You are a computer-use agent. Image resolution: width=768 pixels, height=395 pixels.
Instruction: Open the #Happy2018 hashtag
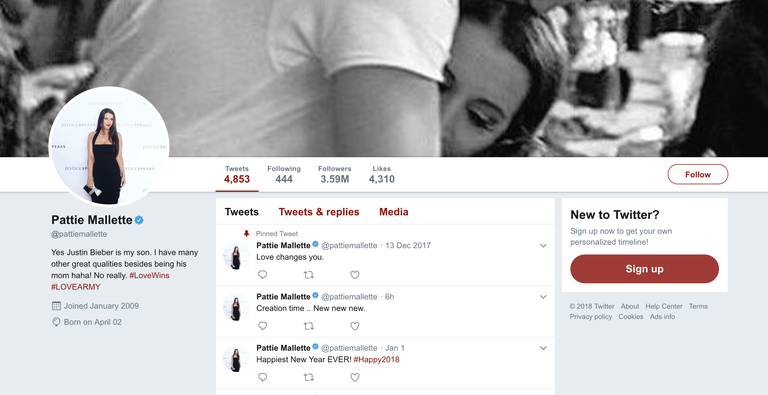coord(376,360)
